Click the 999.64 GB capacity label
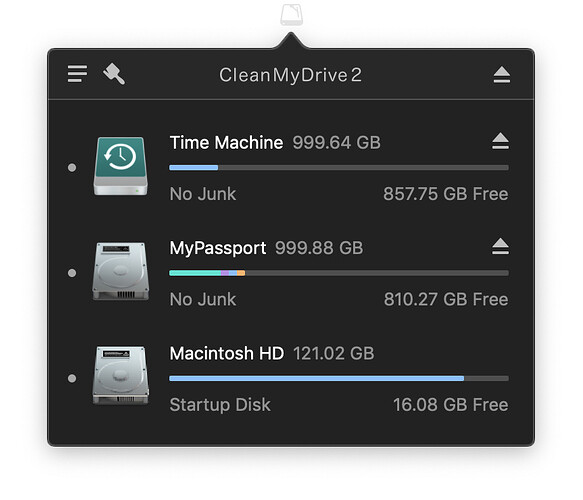 (x=336, y=142)
